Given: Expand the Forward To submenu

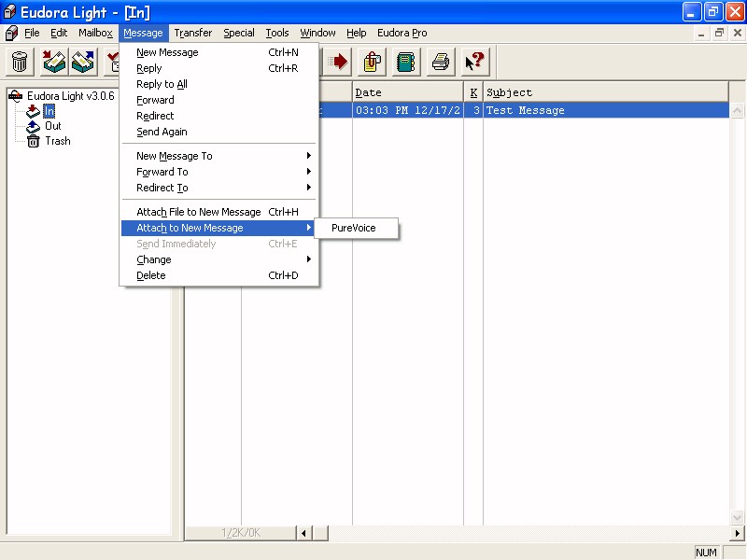Looking at the screenshot, I should [218, 172].
